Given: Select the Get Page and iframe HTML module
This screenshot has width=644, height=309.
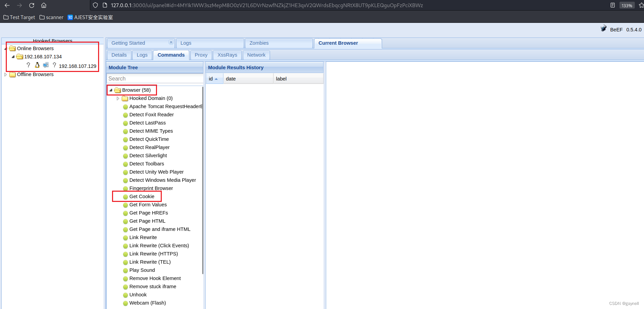Looking at the screenshot, I should click(x=160, y=229).
